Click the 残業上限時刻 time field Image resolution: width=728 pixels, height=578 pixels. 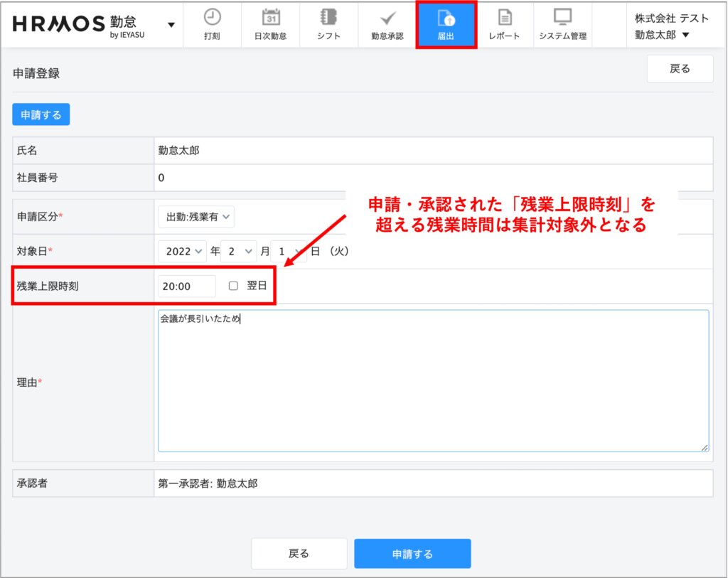186,286
